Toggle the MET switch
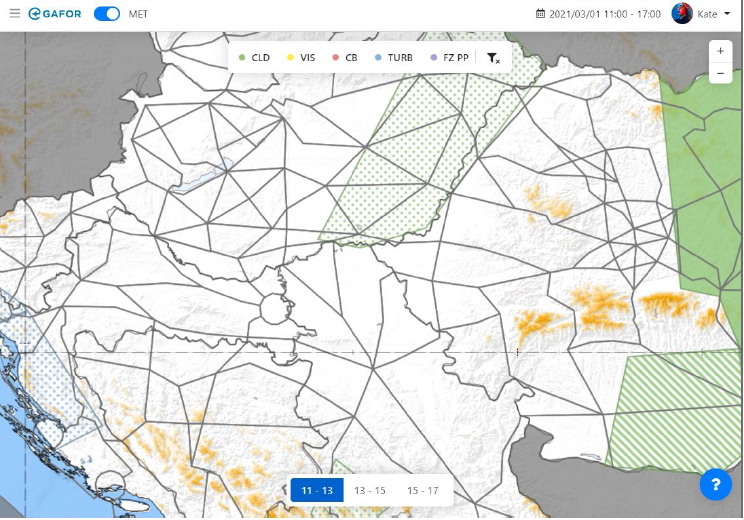Screen dimensions: 744x520 pyautogui.click(x=107, y=14)
